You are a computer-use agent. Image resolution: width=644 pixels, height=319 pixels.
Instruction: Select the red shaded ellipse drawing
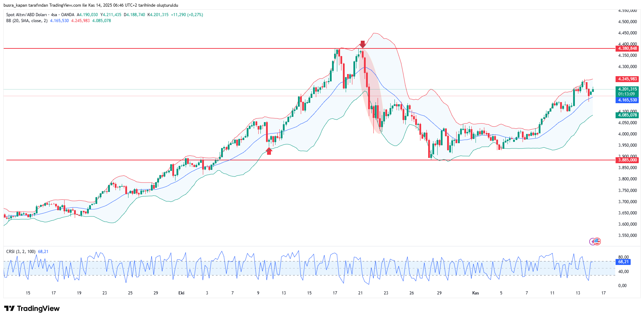click(x=371, y=91)
